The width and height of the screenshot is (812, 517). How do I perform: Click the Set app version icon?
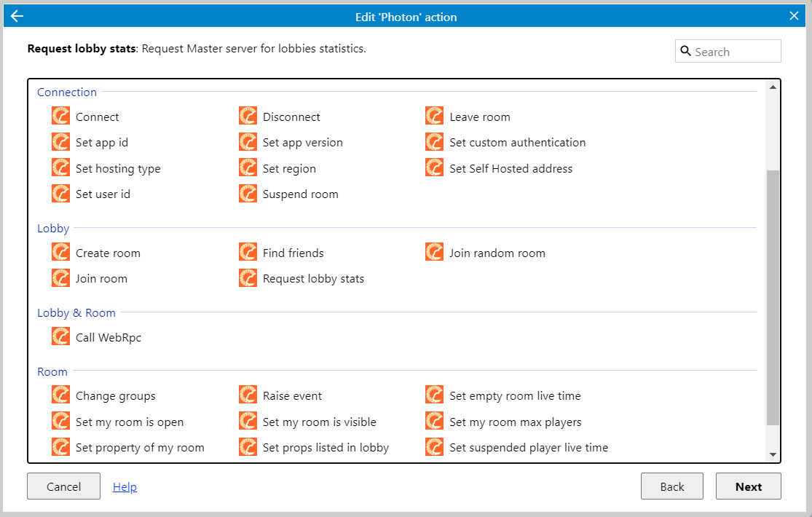(248, 142)
